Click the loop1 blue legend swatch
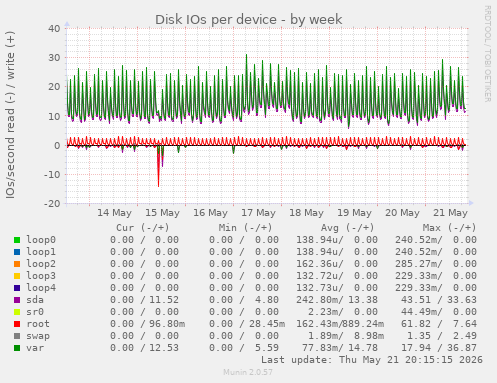The height and width of the screenshot is (383, 497). coord(17,252)
